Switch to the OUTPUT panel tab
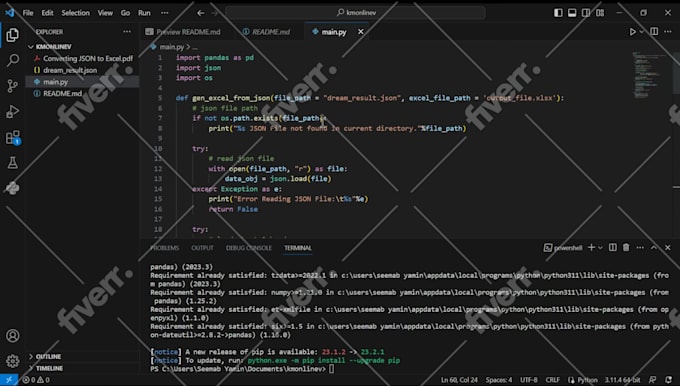 [203, 248]
